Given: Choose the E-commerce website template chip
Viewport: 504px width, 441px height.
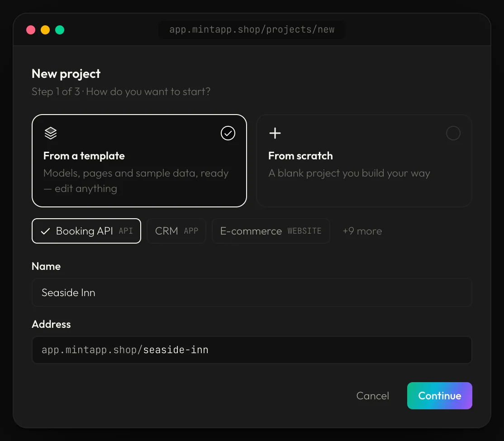Looking at the screenshot, I should [271, 231].
